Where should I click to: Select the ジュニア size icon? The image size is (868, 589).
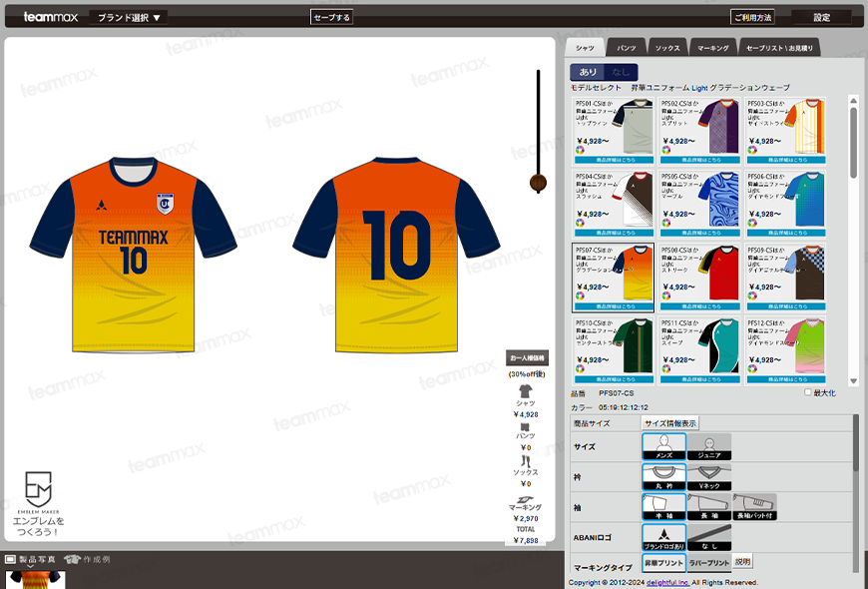click(x=709, y=446)
